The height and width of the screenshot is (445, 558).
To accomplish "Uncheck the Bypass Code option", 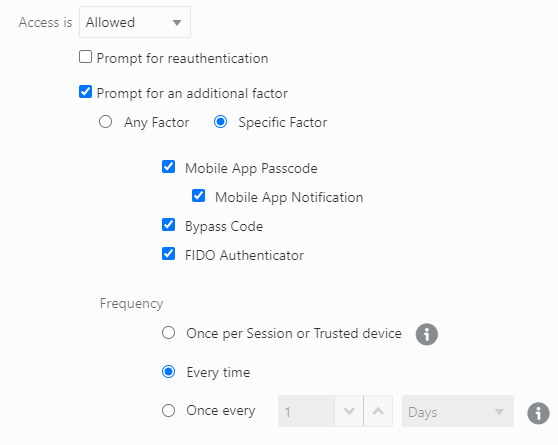I will click(x=168, y=225).
